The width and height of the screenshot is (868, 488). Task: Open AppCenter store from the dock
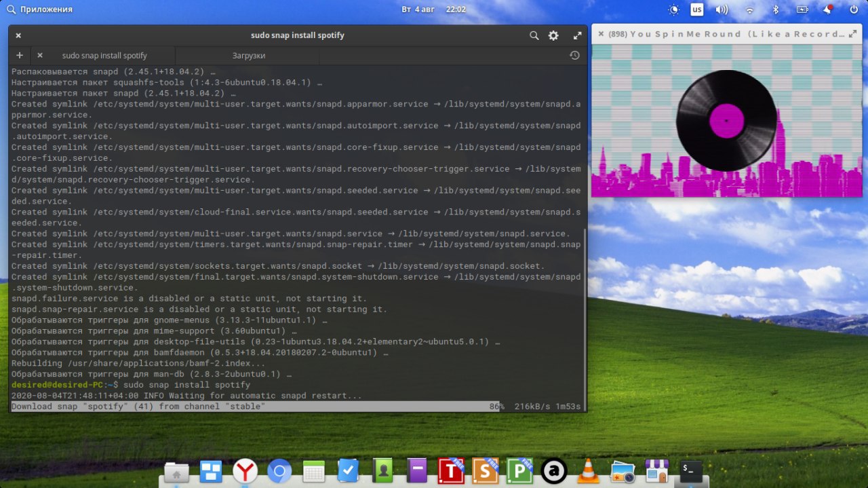tap(656, 471)
